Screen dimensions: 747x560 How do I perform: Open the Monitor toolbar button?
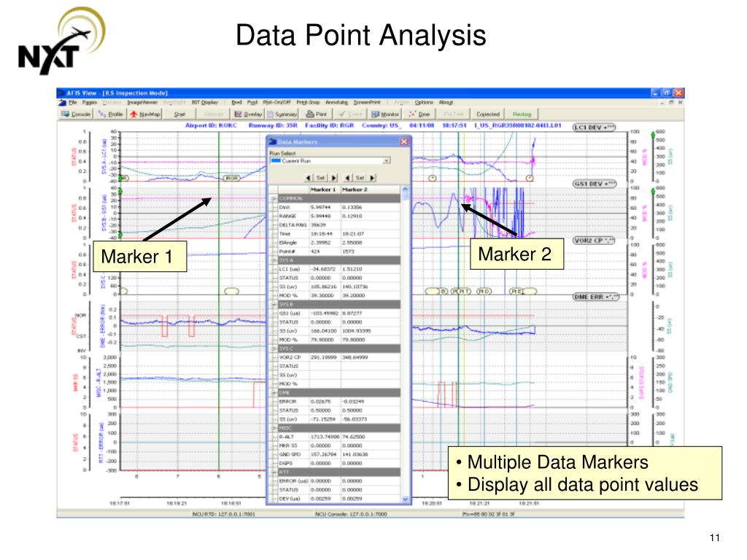[385, 114]
